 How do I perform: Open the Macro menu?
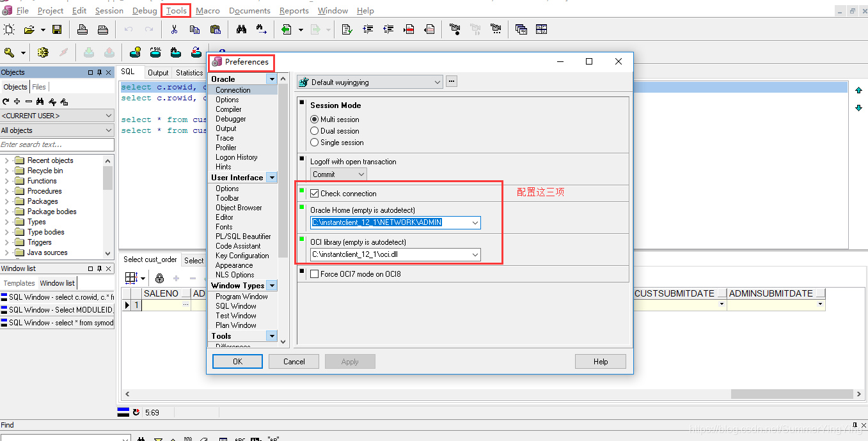coord(208,11)
